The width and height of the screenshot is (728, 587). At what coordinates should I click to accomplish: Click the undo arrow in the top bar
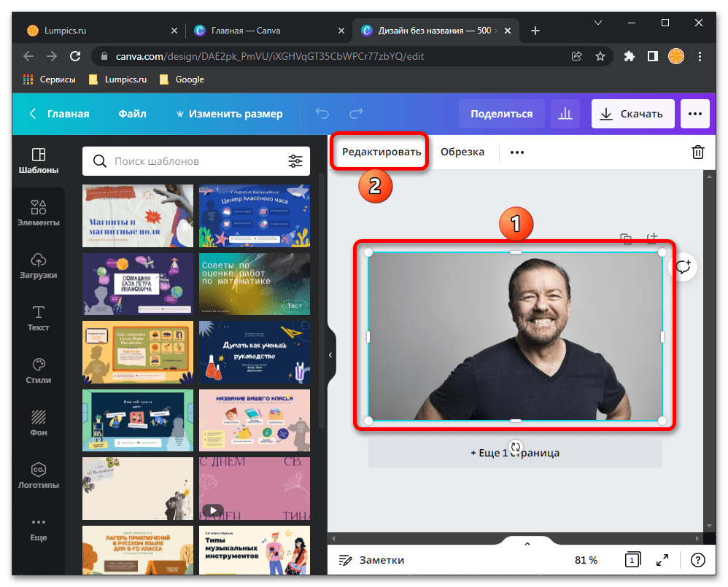322,114
